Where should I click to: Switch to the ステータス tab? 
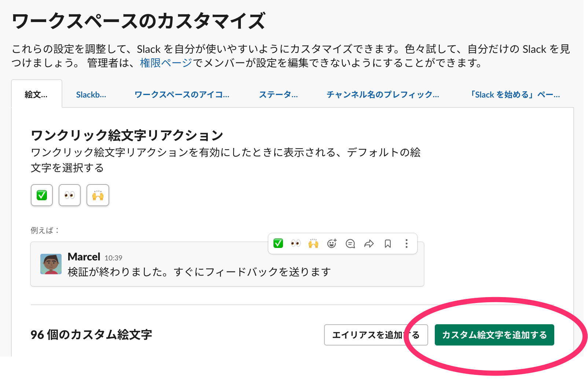[279, 94]
